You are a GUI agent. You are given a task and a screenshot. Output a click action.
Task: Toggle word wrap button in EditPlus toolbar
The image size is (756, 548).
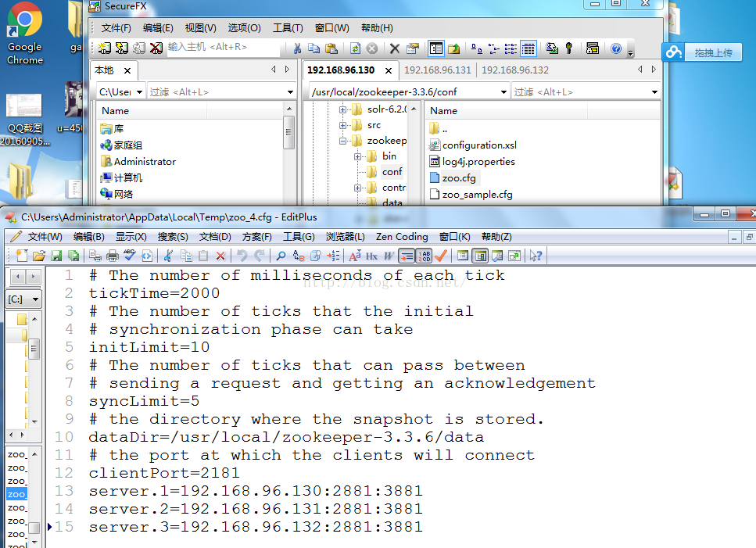pos(407,256)
